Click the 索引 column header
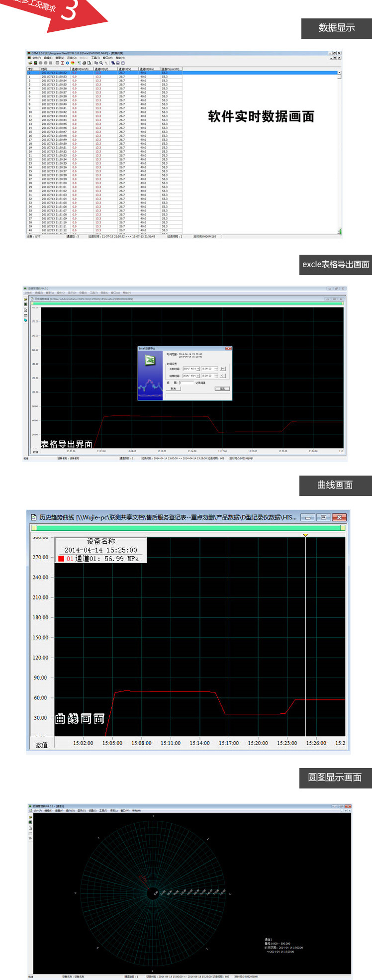Viewport: 372px width, 980px height. point(33,69)
